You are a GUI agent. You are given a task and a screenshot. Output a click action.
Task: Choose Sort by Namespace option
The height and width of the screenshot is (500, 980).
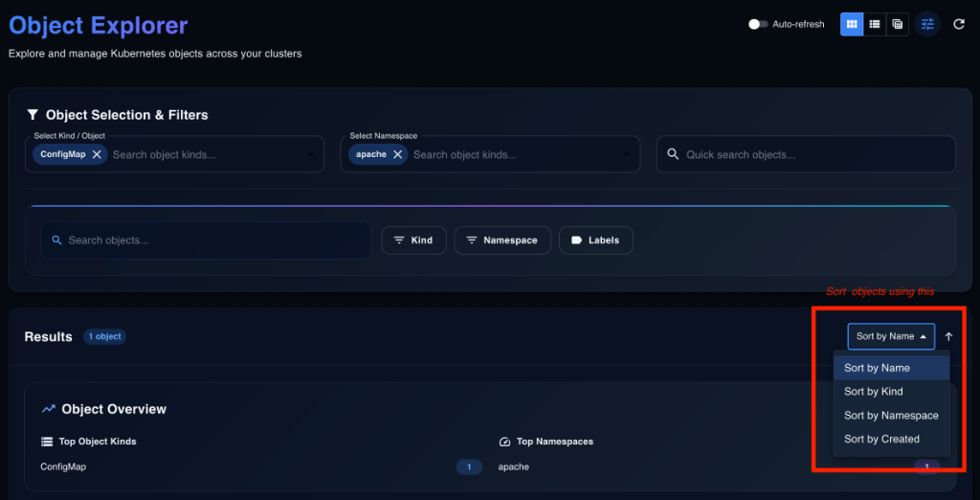pyautogui.click(x=890, y=415)
